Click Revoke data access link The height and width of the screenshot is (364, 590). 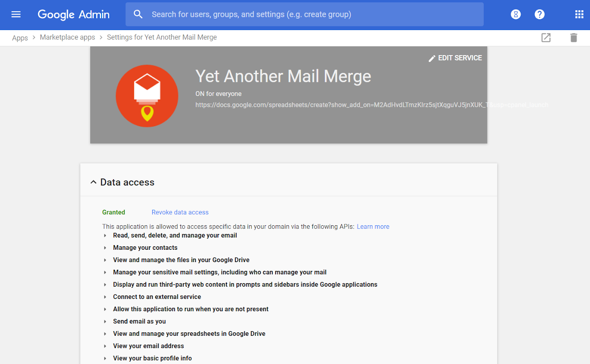pyautogui.click(x=180, y=212)
